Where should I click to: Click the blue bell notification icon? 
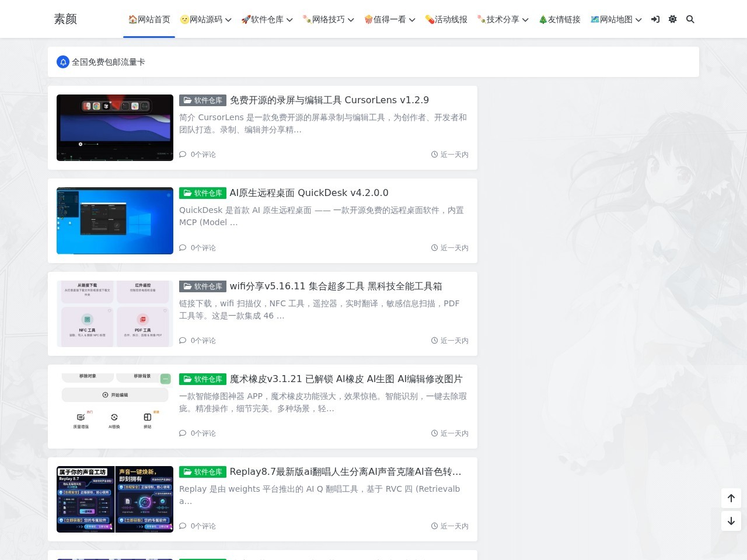(x=63, y=62)
